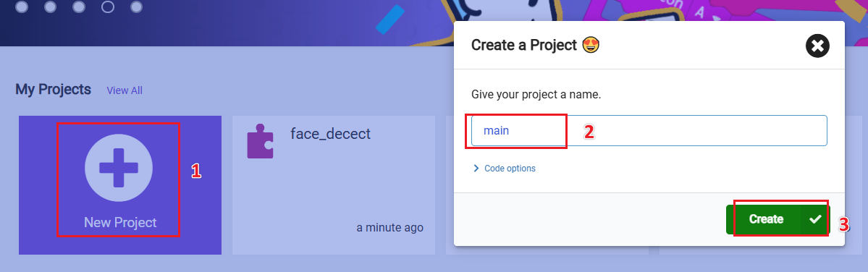Select the last carousel dot indicator
This screenshot has height=272, width=868.
pyautogui.click(x=136, y=7)
